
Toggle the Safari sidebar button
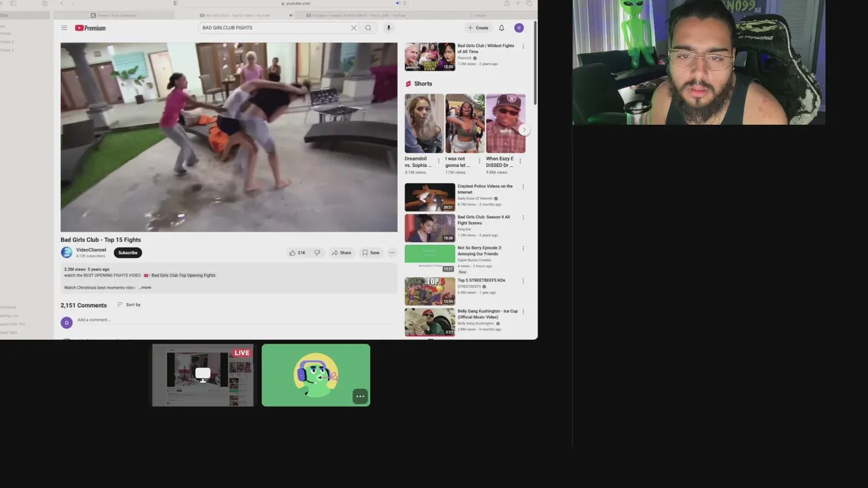(x=13, y=3)
